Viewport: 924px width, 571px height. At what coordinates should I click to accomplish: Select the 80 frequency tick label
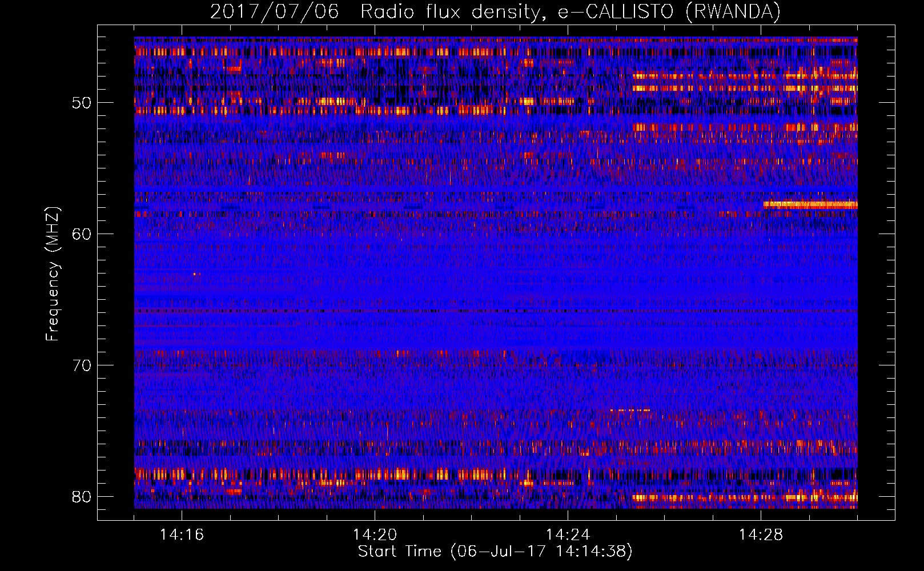82,496
